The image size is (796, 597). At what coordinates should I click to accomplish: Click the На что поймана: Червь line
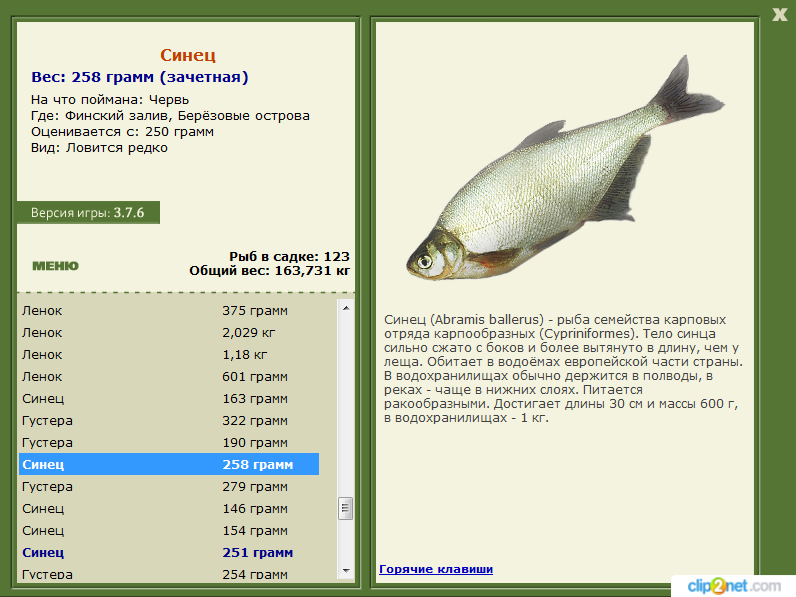(x=110, y=100)
